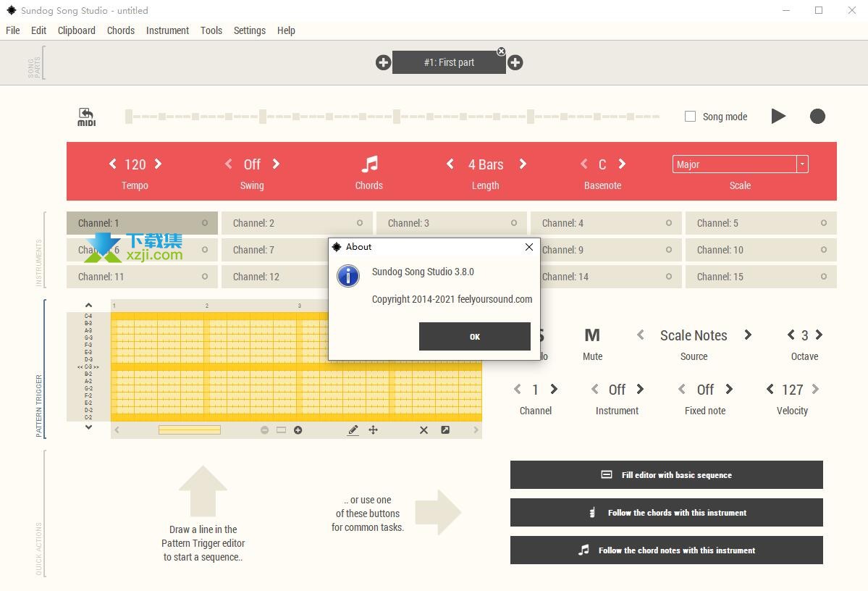The height and width of the screenshot is (591, 868).
Task: Confirm the About dialog with OK
Action: click(474, 336)
